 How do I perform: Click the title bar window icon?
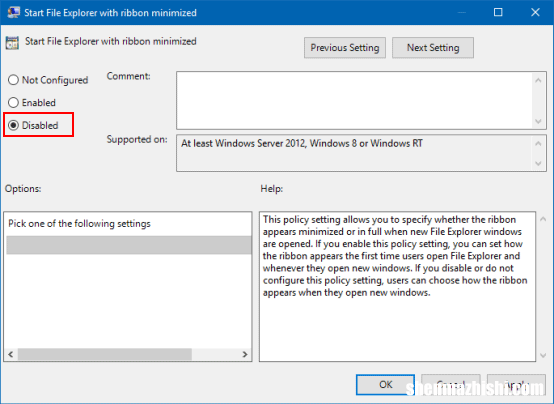tap(13, 12)
